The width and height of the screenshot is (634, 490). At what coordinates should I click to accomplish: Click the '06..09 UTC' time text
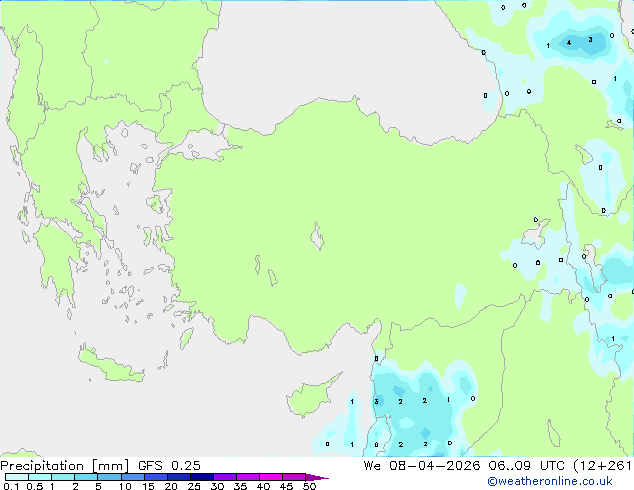(526, 466)
